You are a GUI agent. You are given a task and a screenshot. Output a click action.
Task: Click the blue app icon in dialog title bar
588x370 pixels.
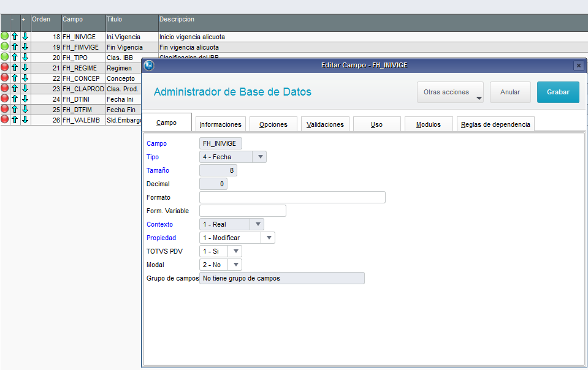tap(149, 65)
